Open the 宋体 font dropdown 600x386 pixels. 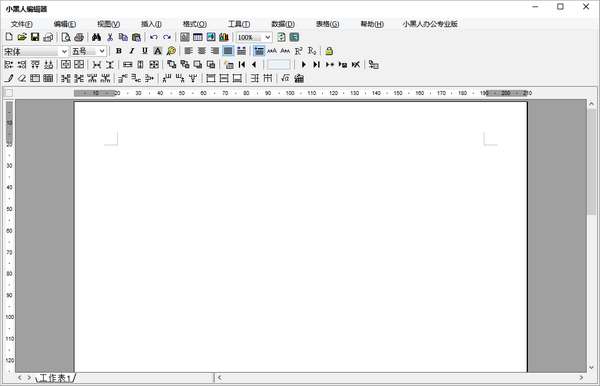tap(36, 51)
